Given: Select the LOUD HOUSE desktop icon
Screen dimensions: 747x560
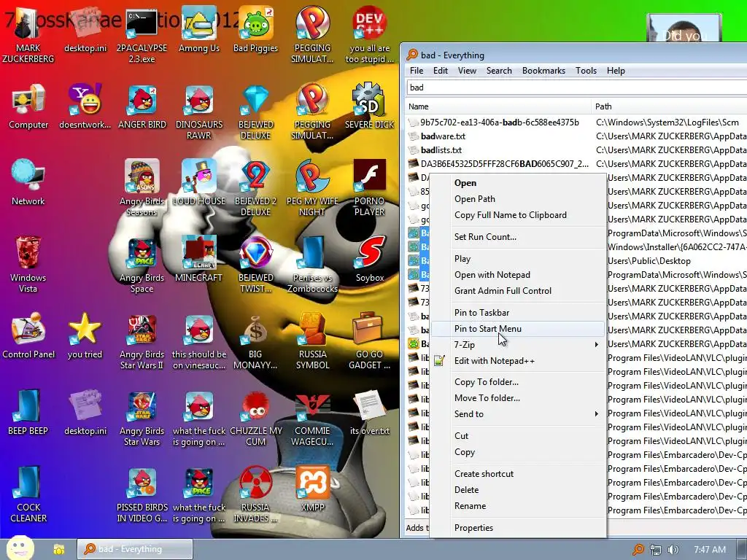Looking at the screenshot, I should point(199,183).
